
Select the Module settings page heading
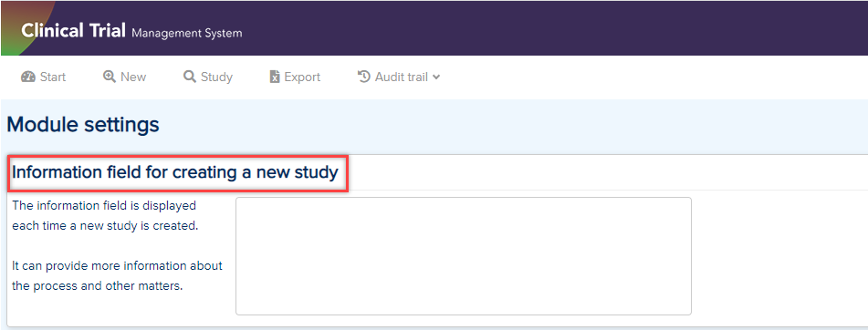click(x=83, y=125)
